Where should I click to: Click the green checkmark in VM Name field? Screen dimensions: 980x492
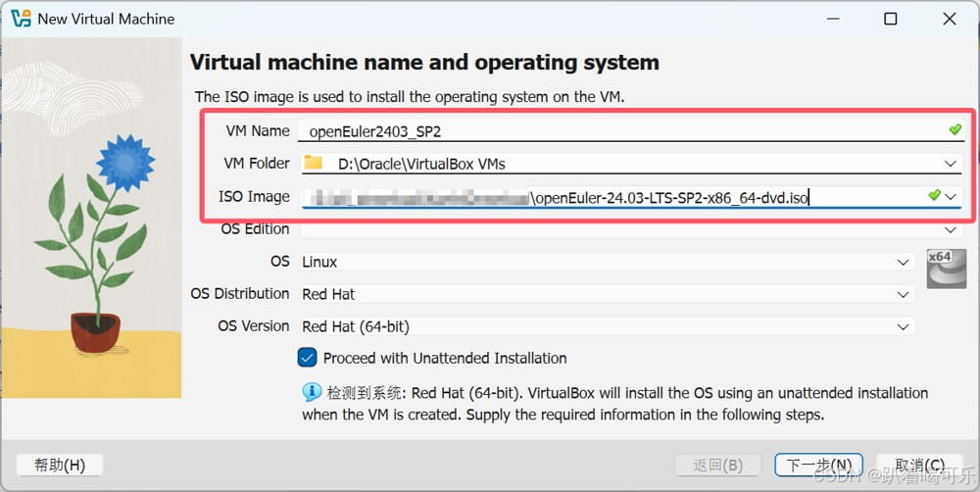tap(955, 129)
